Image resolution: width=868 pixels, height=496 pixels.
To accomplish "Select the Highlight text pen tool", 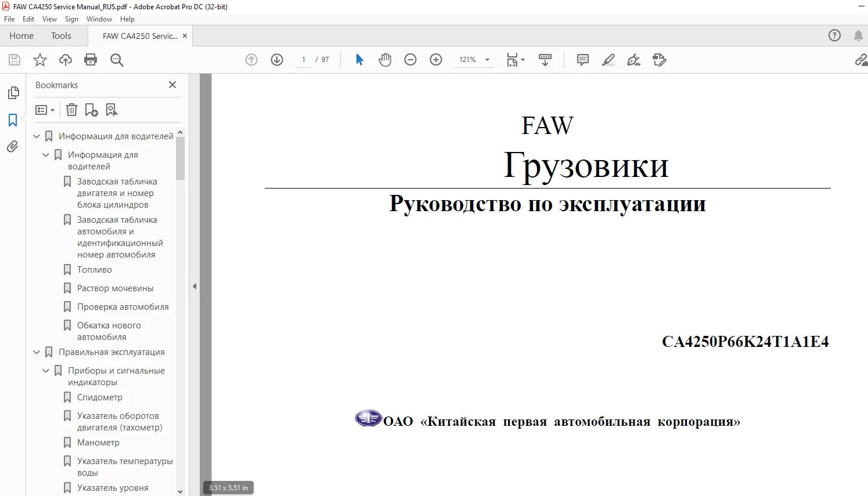I will click(608, 60).
